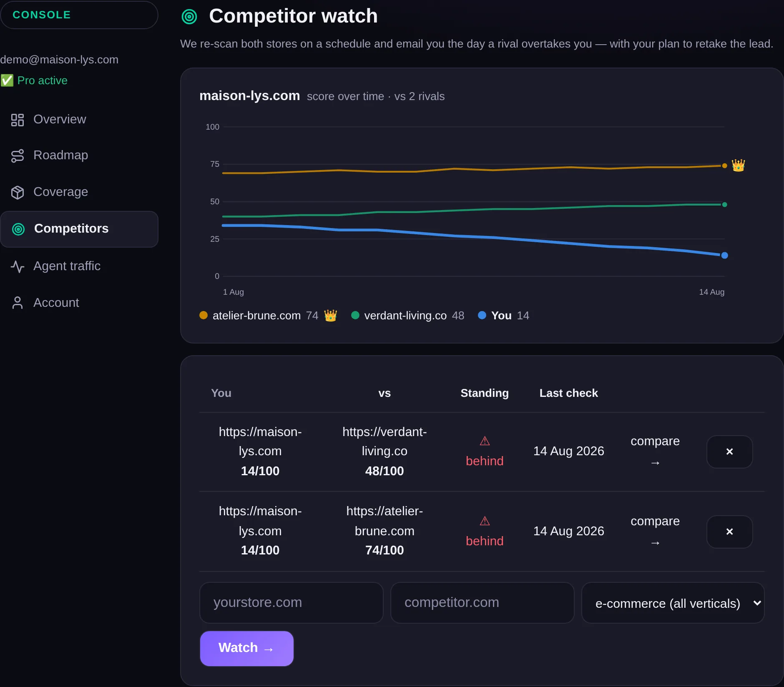The width and height of the screenshot is (784, 687).
Task: Click the crown icon at chart line end
Action: [738, 165]
